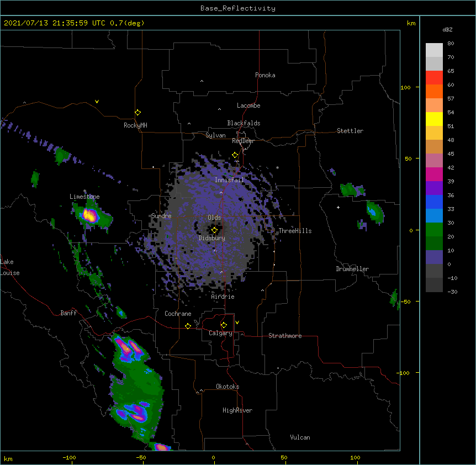Click the Cochrane town label

point(178,314)
